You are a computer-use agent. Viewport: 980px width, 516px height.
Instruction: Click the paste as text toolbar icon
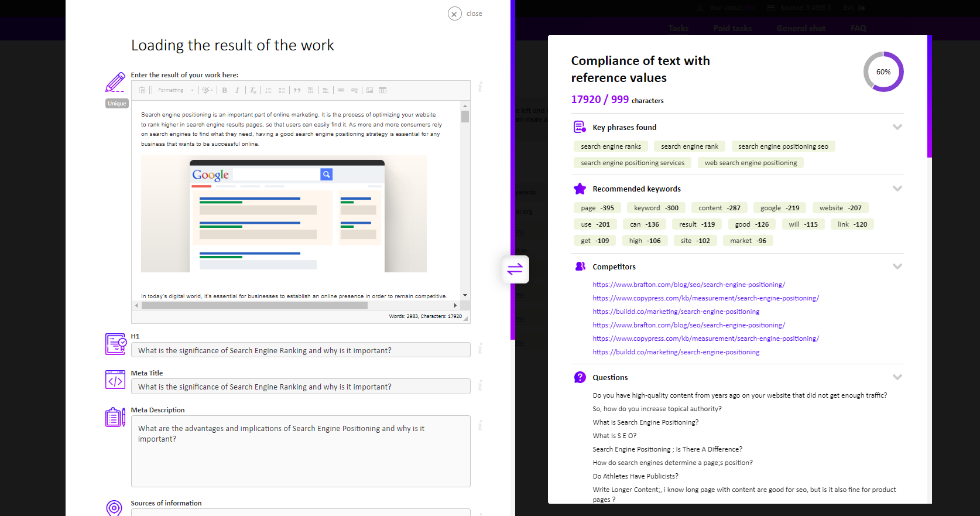pos(142,90)
